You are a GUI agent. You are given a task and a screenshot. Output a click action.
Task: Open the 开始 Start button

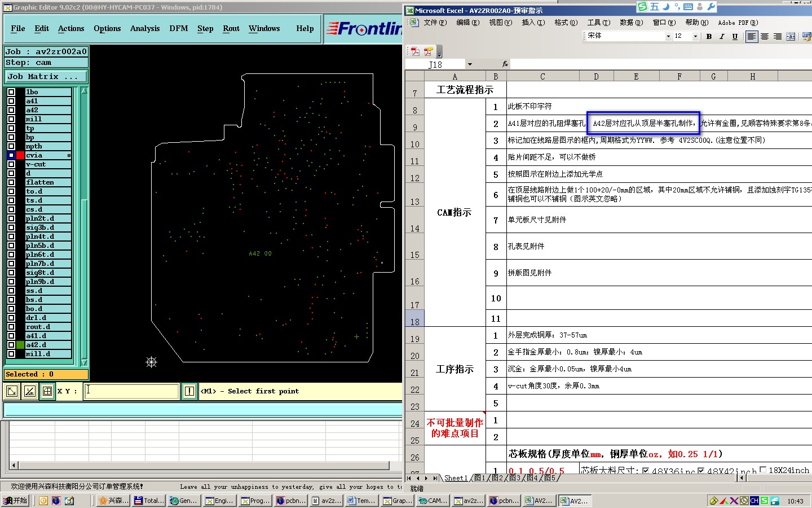[x=16, y=501]
